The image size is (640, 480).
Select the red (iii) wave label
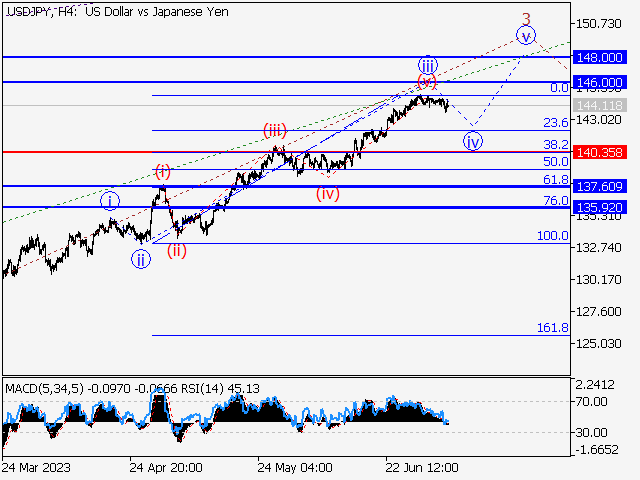click(x=275, y=130)
